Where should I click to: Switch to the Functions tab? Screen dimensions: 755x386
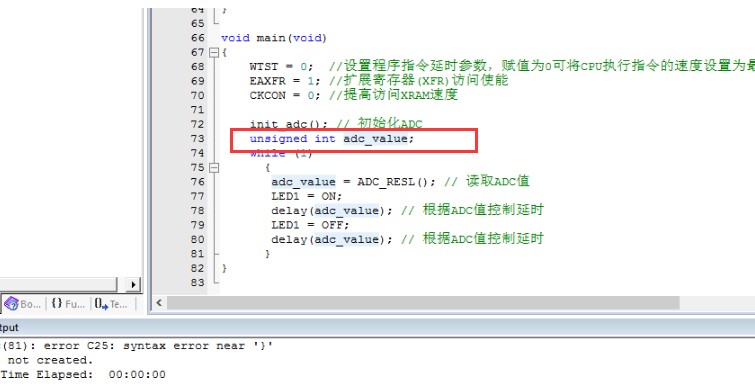click(x=67, y=304)
